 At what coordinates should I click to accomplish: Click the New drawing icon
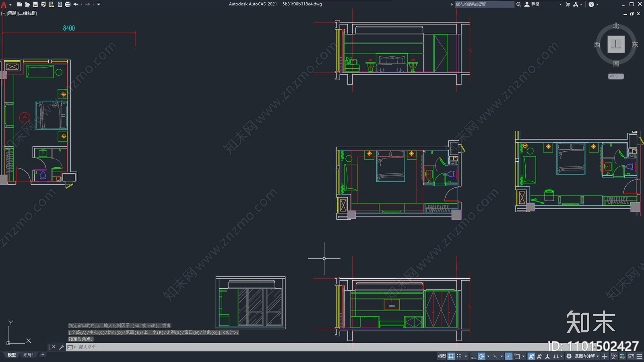pos(19,4)
